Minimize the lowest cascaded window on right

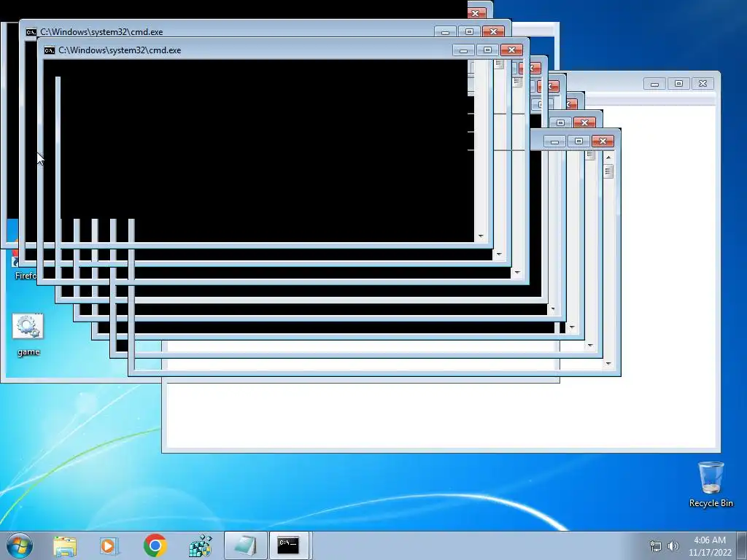pos(554,141)
